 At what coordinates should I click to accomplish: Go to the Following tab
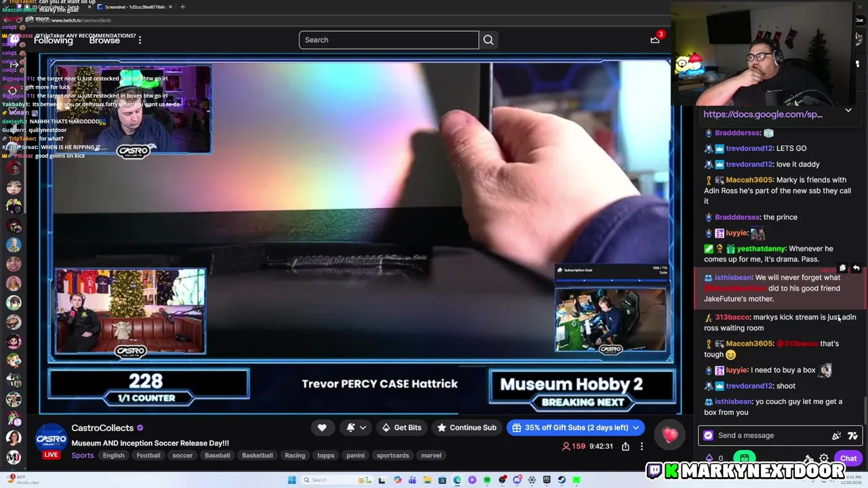[54, 40]
